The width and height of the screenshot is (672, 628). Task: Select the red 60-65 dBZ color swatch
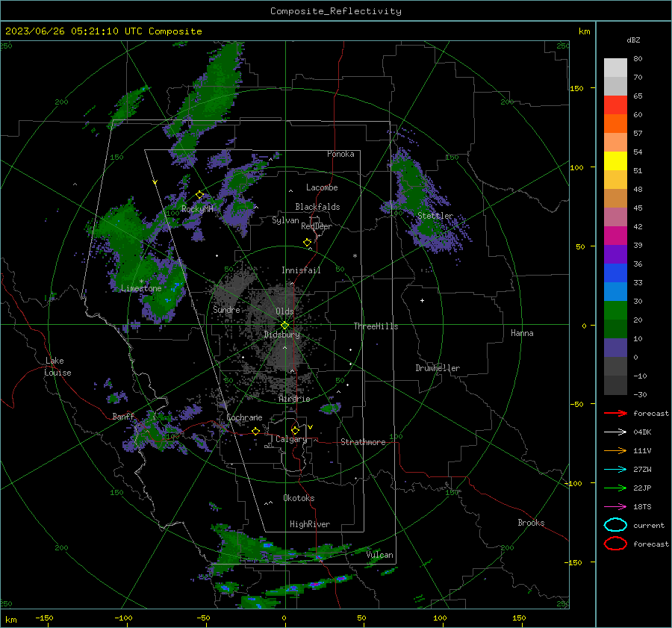pyautogui.click(x=615, y=105)
